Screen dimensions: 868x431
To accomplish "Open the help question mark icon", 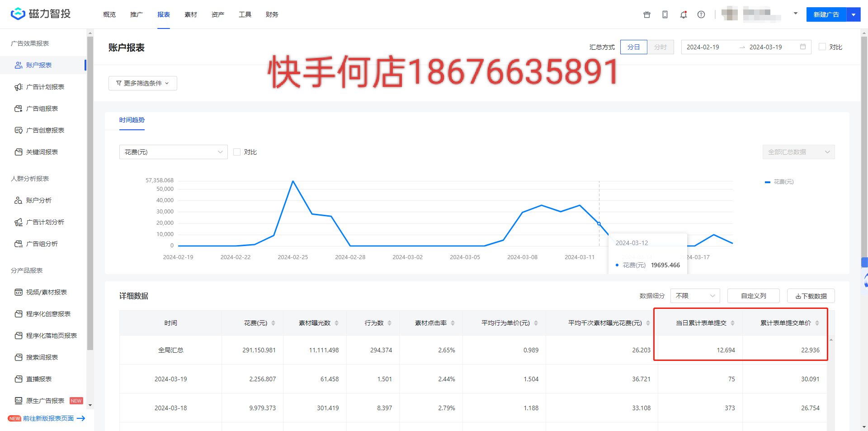I will coord(701,14).
